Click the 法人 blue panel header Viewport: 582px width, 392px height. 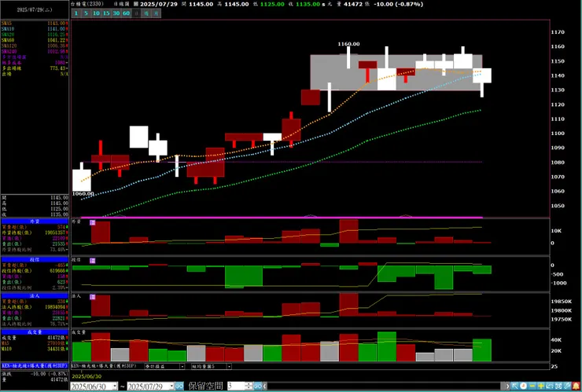[x=35, y=296]
